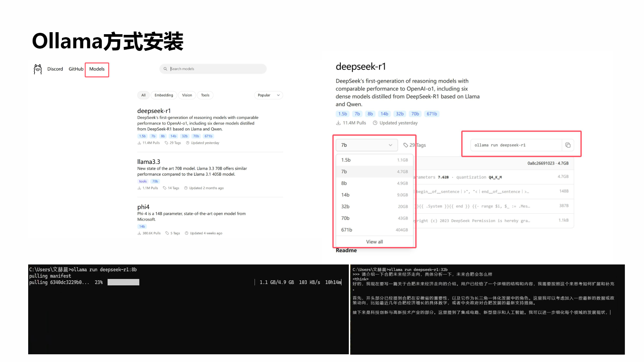Open the llama3.3 model entry
Screen dimensions: 644x362
click(x=149, y=162)
